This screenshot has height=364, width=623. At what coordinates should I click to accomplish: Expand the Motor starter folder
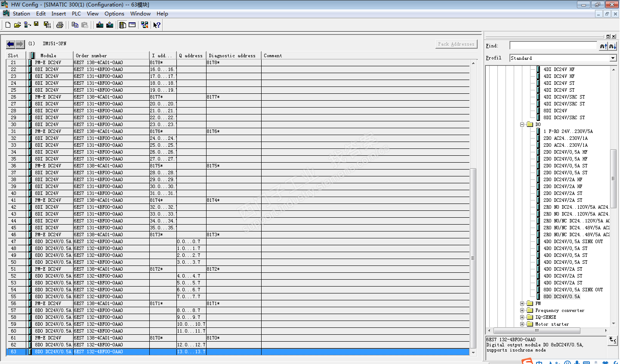[x=522, y=324]
